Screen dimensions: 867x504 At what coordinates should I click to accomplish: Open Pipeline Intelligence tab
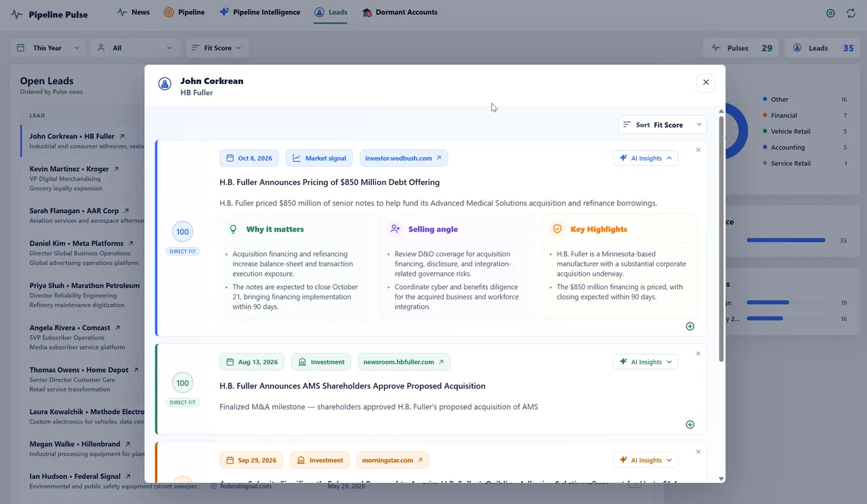tap(260, 12)
